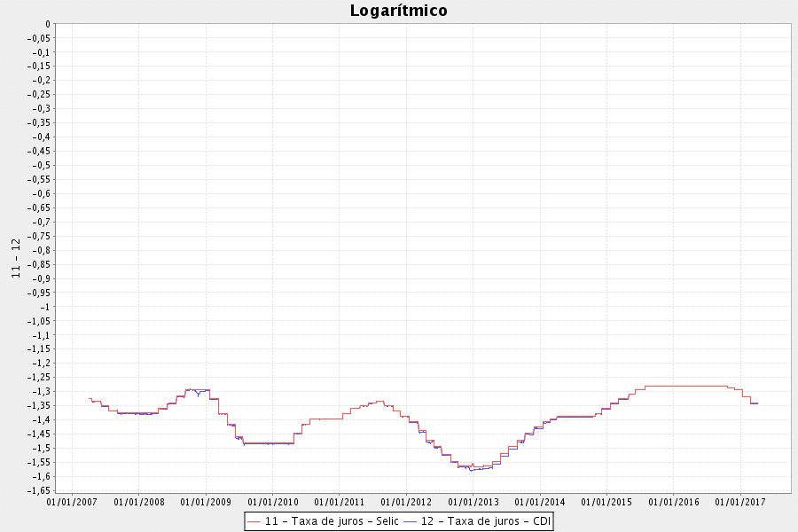This screenshot has width=798, height=532.
Task: Click x-axis date label 01/01/2012
Action: click(x=406, y=502)
